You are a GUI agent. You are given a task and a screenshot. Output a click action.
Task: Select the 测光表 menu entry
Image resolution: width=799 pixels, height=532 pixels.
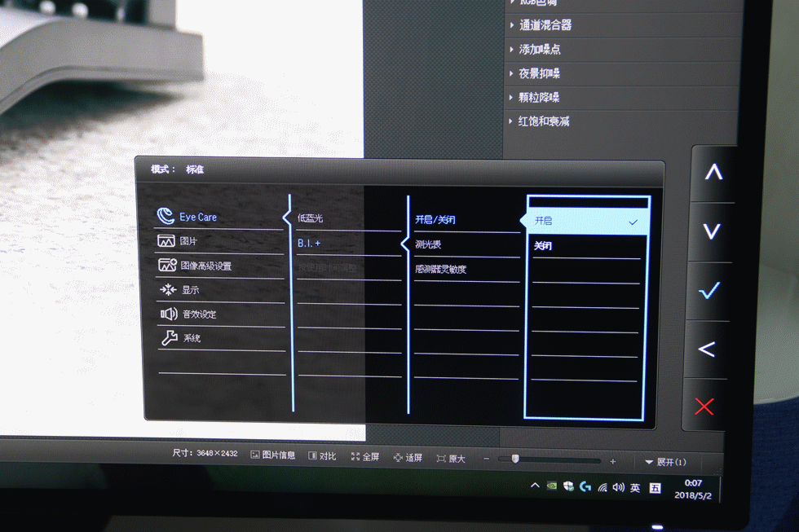[x=428, y=244]
